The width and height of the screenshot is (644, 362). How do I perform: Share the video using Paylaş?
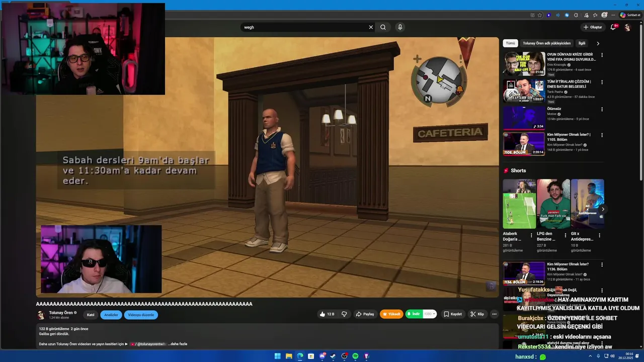click(x=365, y=314)
